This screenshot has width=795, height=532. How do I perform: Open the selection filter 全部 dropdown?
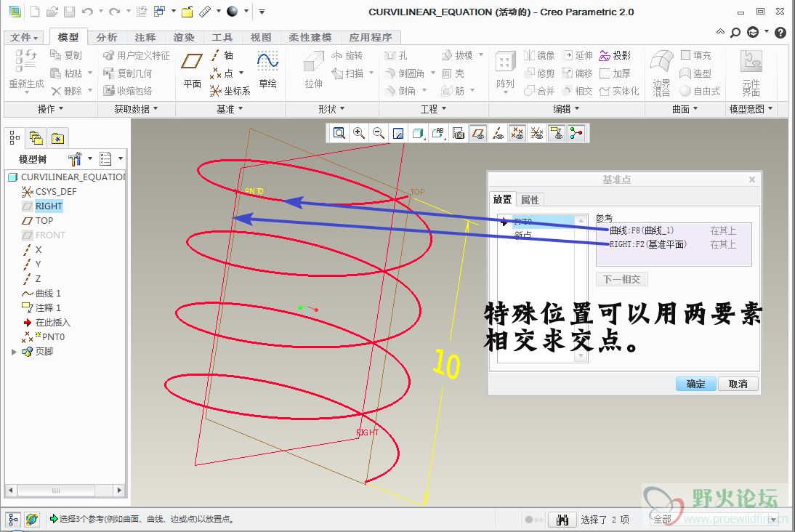pos(773,520)
